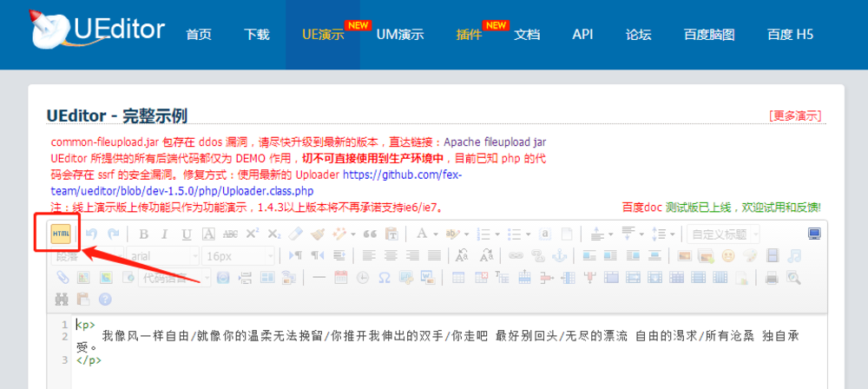Toggle subscript formatting

pos(274,234)
